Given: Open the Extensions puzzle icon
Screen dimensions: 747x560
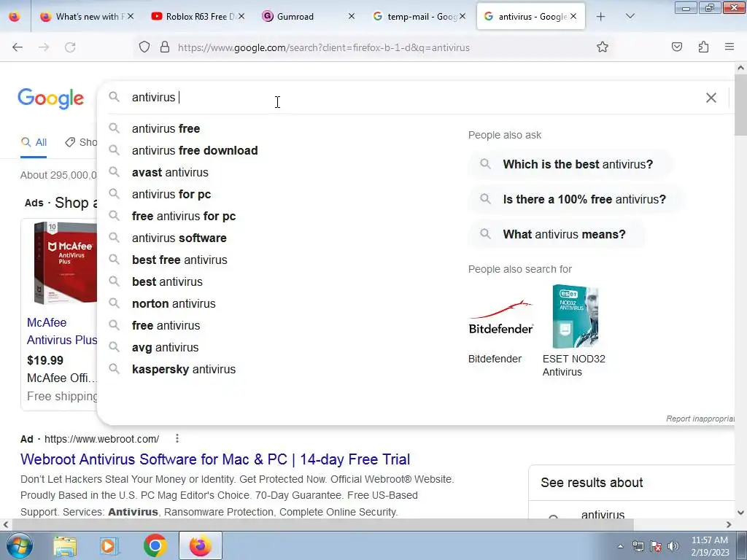Looking at the screenshot, I should tap(703, 47).
